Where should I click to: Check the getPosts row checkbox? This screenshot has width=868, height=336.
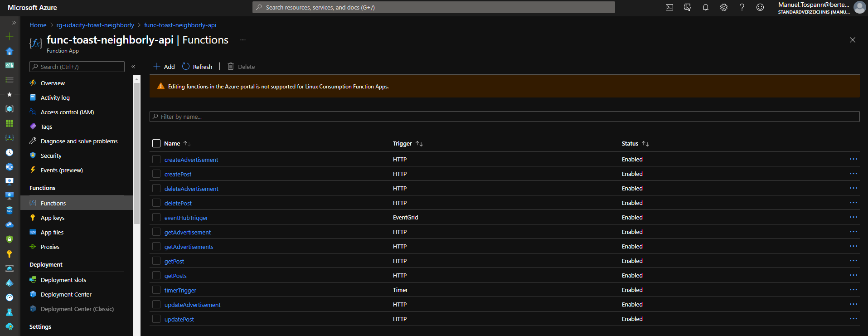(156, 275)
